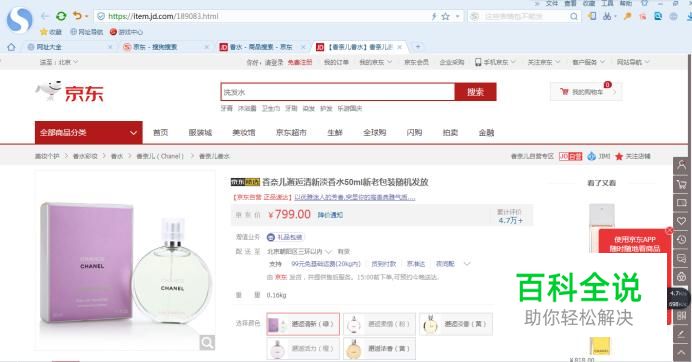Open the 美妆馆 navigation item
Screen dimensions: 692x362
coord(244,132)
